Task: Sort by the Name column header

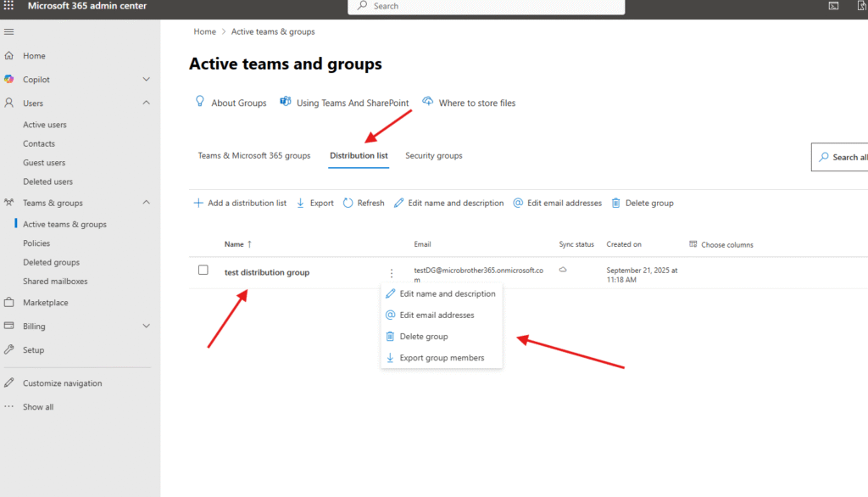Action: (x=234, y=244)
